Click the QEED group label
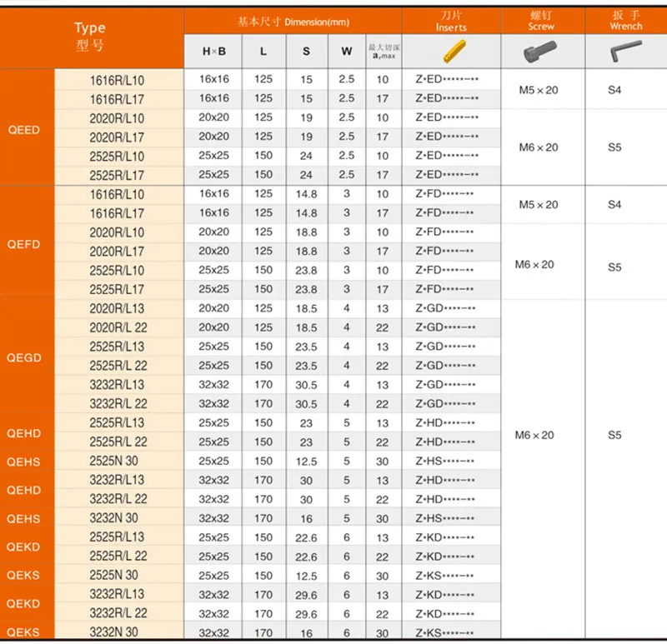 (x=24, y=130)
